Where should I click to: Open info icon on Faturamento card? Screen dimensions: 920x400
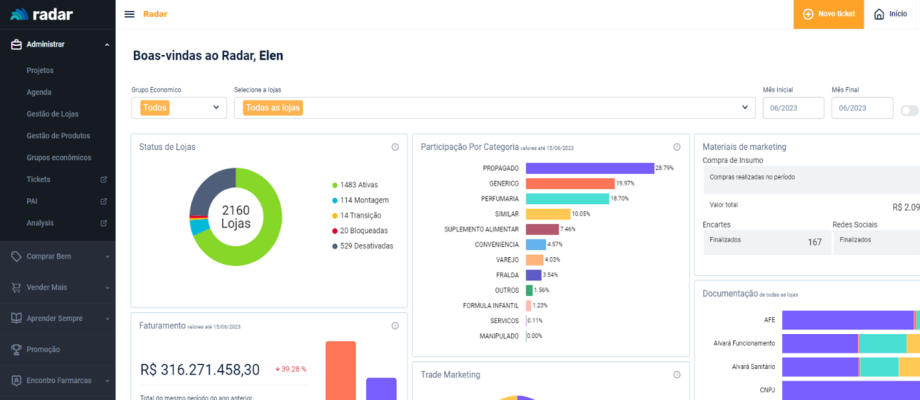(395, 325)
